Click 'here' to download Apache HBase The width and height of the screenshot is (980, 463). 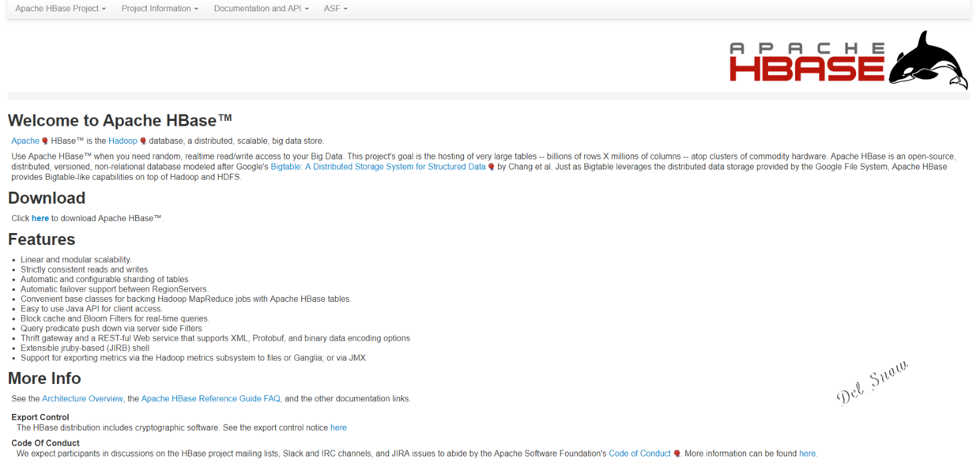point(40,218)
